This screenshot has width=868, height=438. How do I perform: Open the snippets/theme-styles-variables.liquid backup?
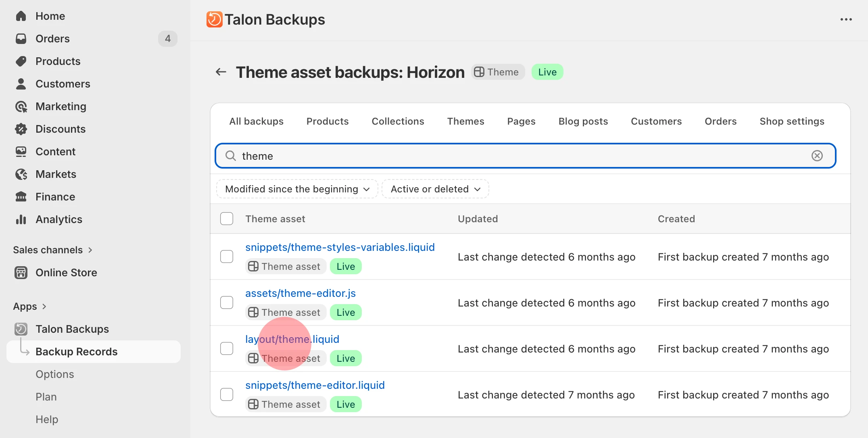click(340, 247)
